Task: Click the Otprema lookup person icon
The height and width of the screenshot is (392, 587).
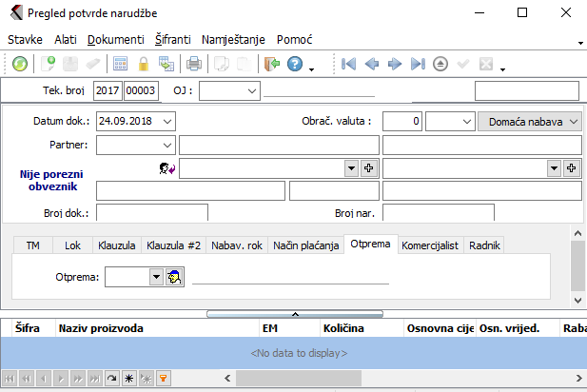Action: click(174, 277)
